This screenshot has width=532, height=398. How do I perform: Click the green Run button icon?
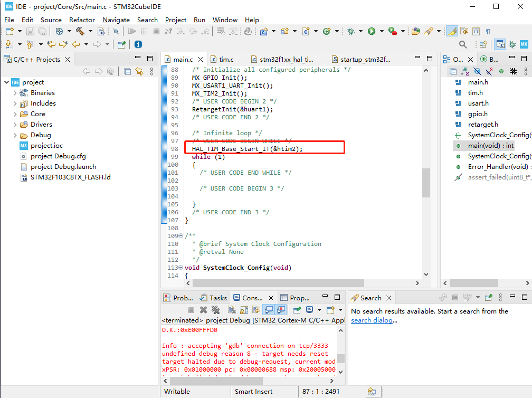click(x=372, y=32)
